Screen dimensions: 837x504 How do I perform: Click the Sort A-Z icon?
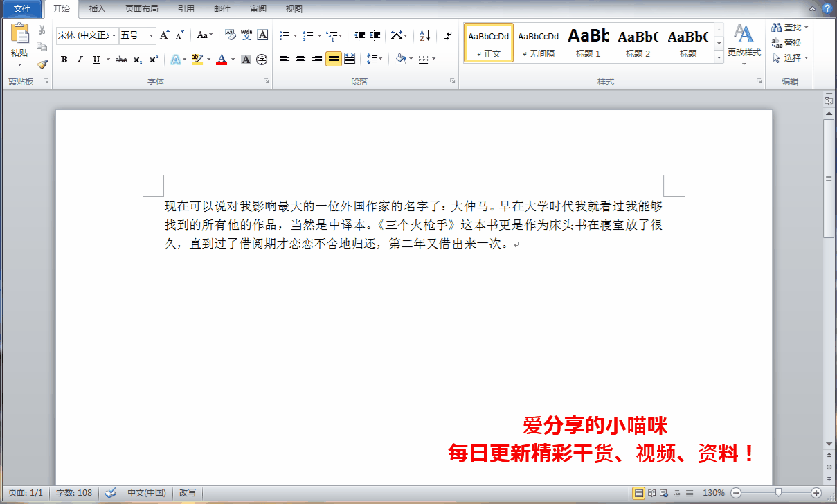[x=425, y=35]
